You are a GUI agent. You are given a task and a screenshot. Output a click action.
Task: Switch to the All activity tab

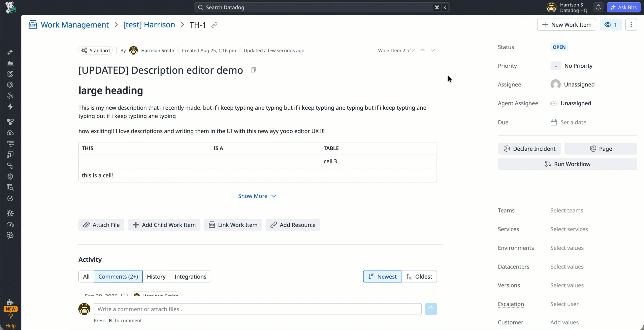(86, 277)
